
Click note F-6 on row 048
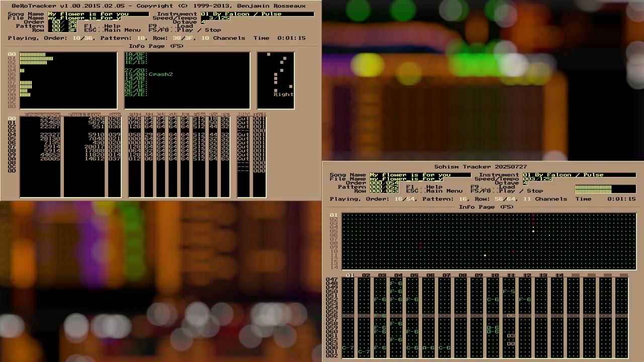396,284
